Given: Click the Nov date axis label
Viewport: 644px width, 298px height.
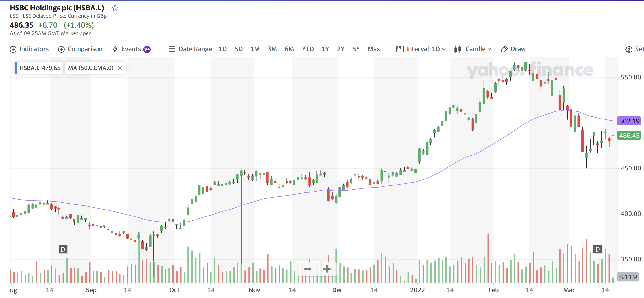Looking at the screenshot, I should click(254, 290).
